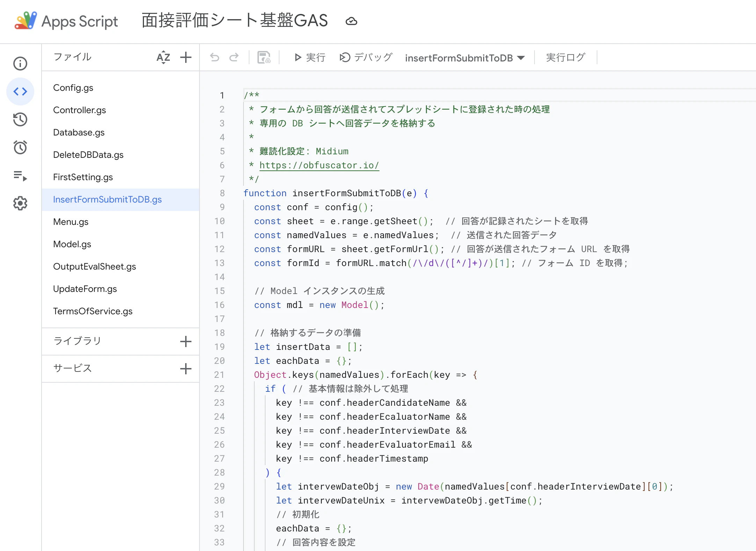
Task: Select InsertFormSubmitToDB.gs file
Action: coord(121,199)
